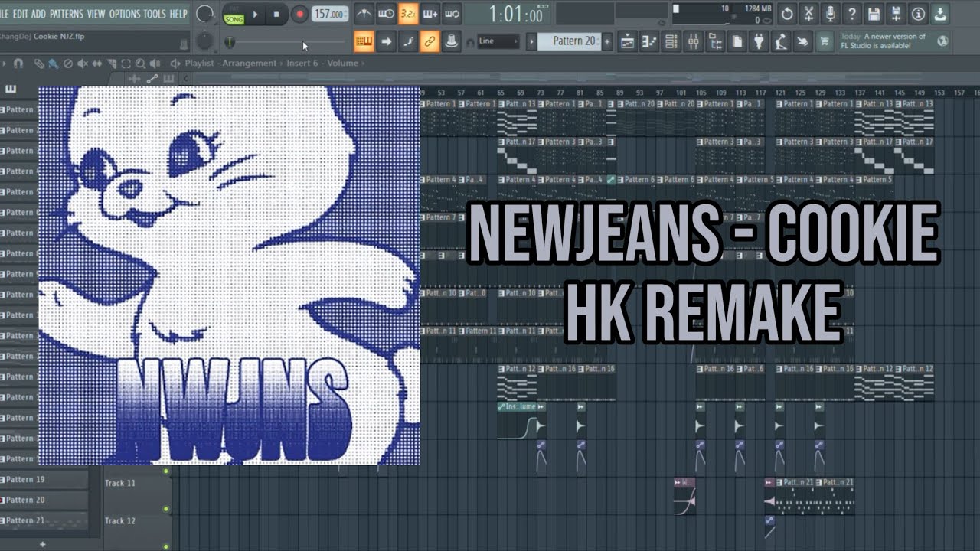Toggle the playlist magnet snap icon
Viewport: 980px width, 551px height.
coord(18,64)
